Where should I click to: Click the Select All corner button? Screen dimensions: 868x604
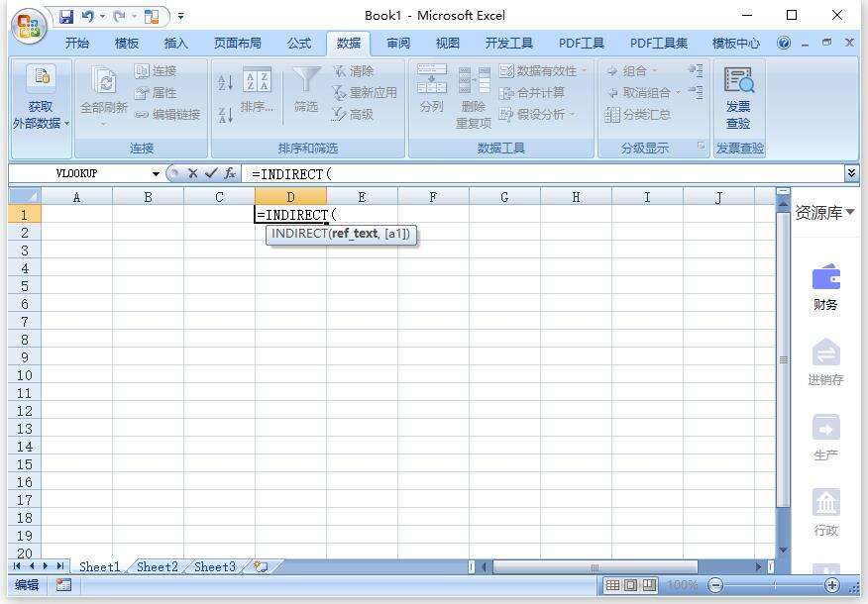pos(25,196)
